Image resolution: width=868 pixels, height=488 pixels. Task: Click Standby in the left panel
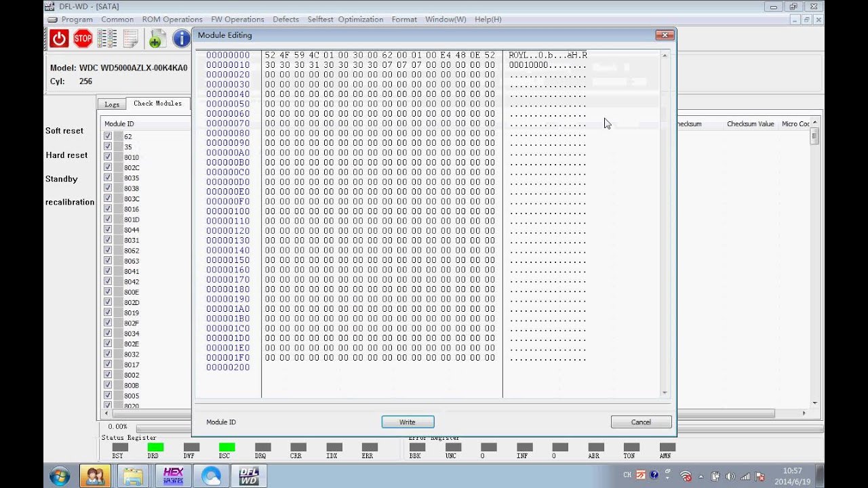pos(62,179)
